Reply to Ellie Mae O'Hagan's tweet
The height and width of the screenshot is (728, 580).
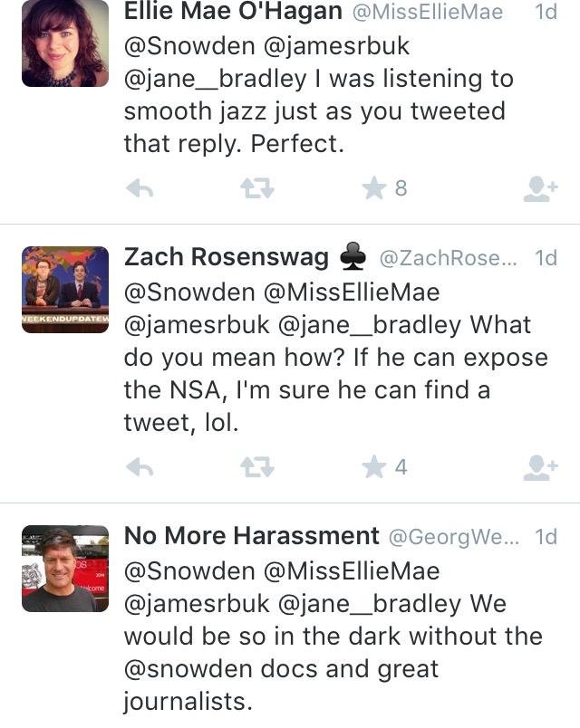[139, 188]
